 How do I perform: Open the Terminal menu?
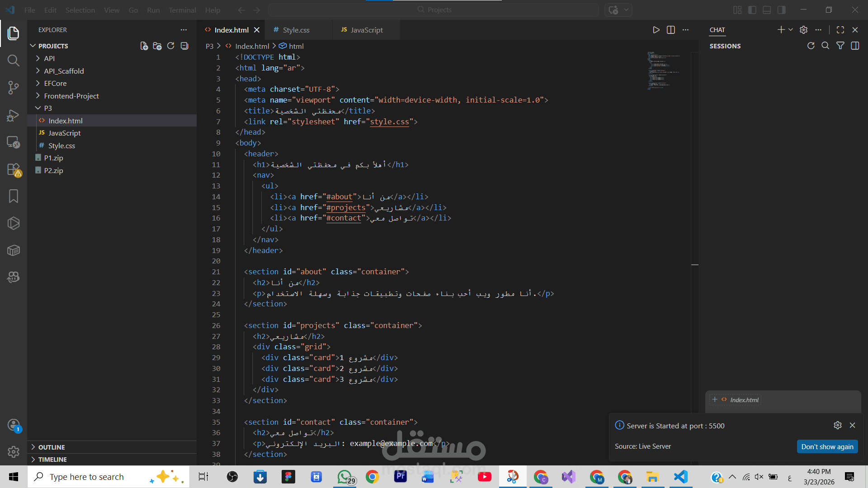pos(182,10)
